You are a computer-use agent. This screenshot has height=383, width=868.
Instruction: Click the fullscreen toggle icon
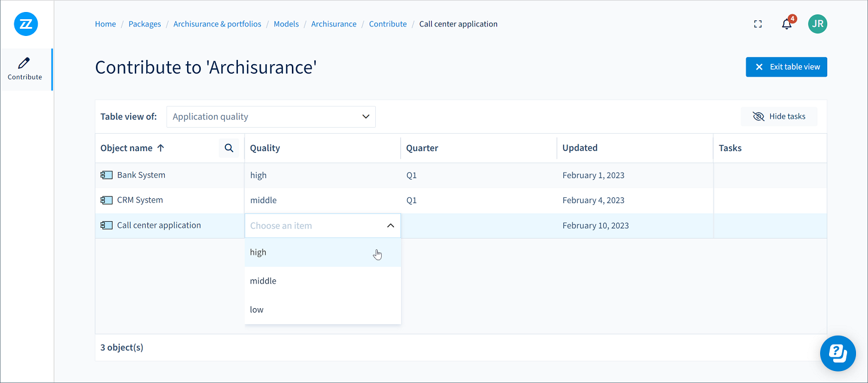point(758,24)
